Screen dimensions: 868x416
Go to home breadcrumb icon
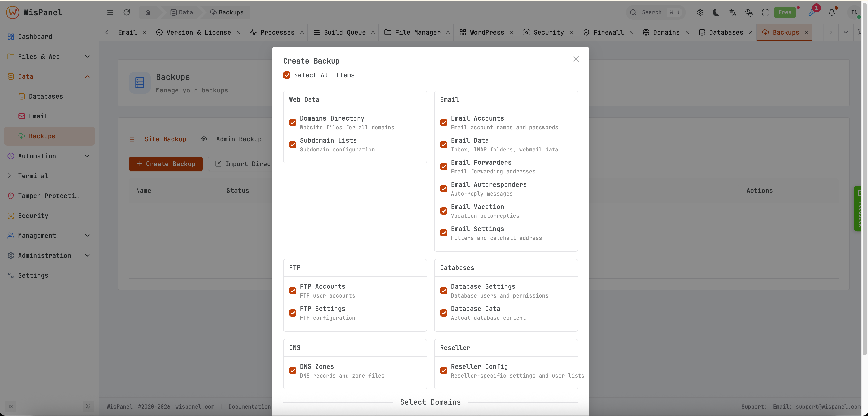coord(148,12)
